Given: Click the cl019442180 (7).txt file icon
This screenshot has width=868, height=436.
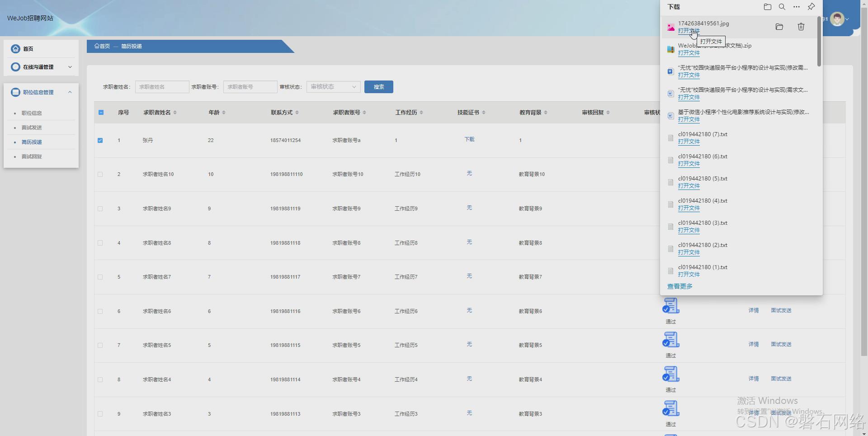Looking at the screenshot, I should point(671,138).
